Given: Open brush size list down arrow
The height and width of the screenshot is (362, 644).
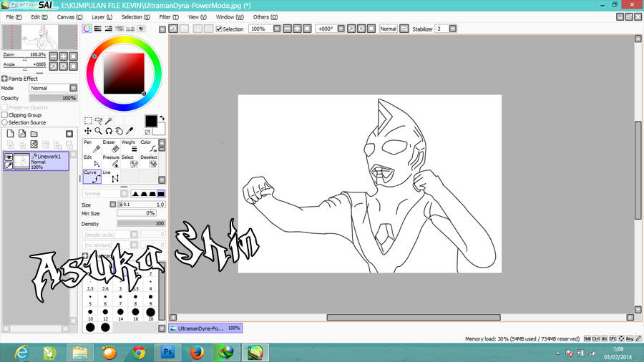Looking at the screenshot, I should pos(162,328).
